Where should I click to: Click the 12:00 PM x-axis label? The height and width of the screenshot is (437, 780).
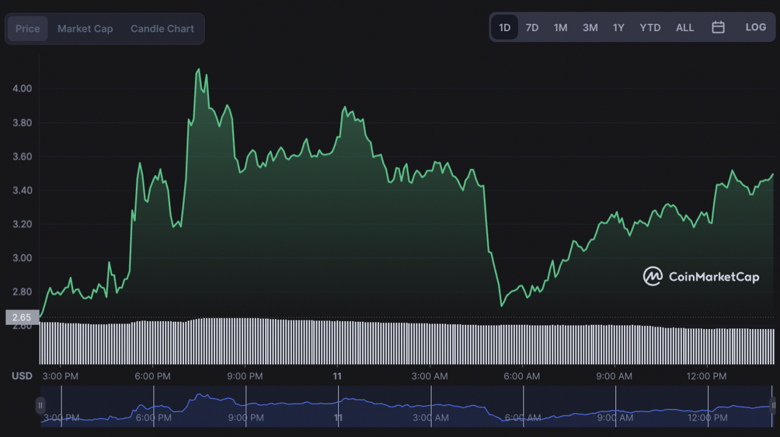[706, 376]
